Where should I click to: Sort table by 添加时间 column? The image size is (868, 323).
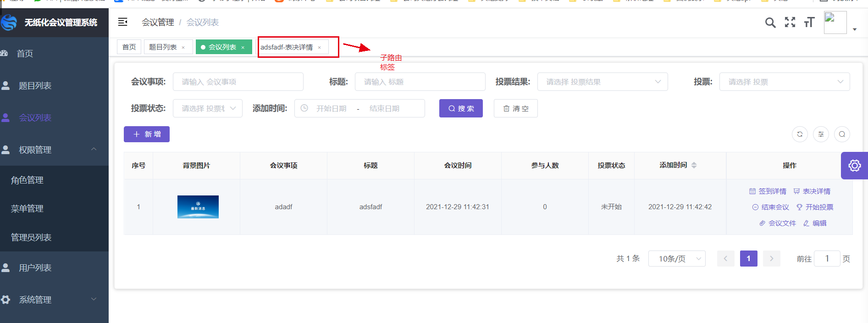point(694,165)
